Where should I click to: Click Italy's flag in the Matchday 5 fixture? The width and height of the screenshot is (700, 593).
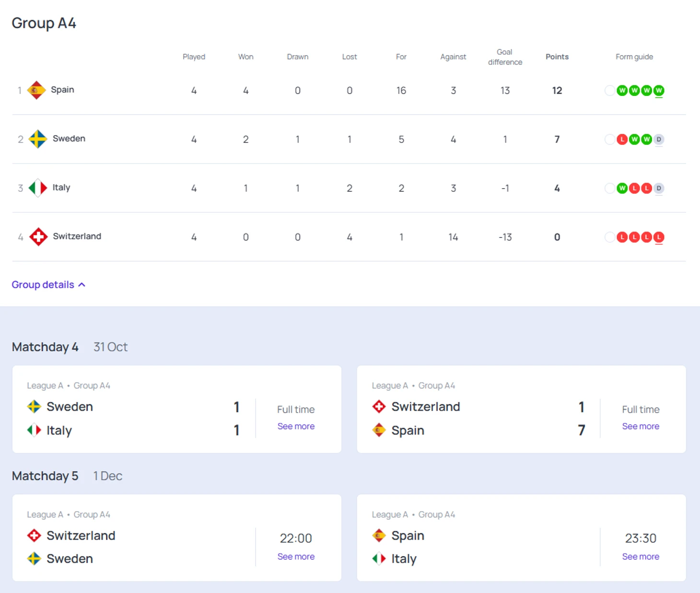(x=379, y=558)
